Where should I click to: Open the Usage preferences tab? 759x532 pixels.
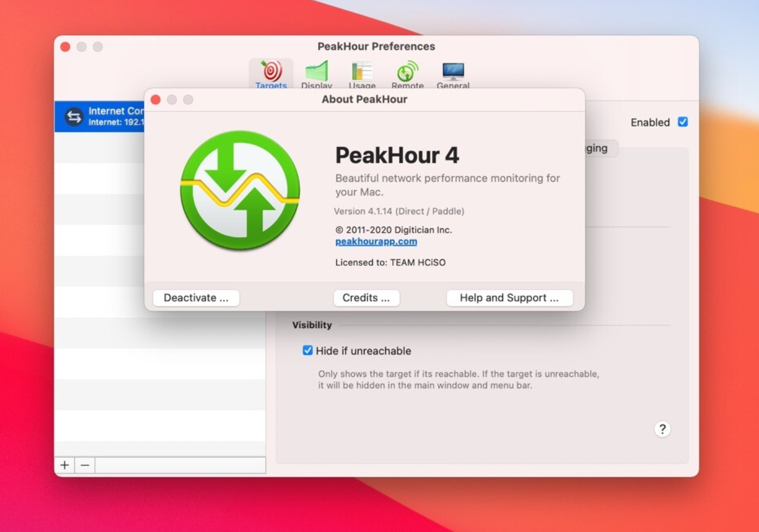(x=362, y=74)
